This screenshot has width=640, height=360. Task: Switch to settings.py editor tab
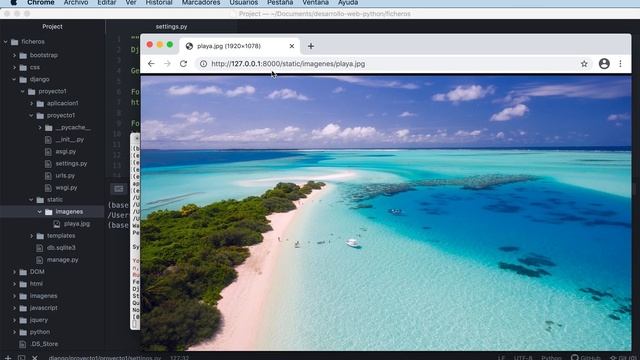171,27
